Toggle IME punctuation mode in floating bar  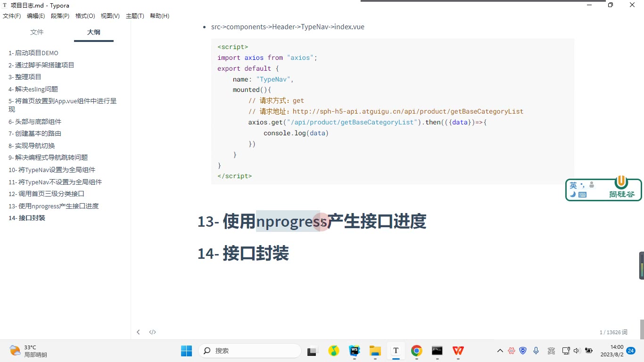(x=583, y=185)
